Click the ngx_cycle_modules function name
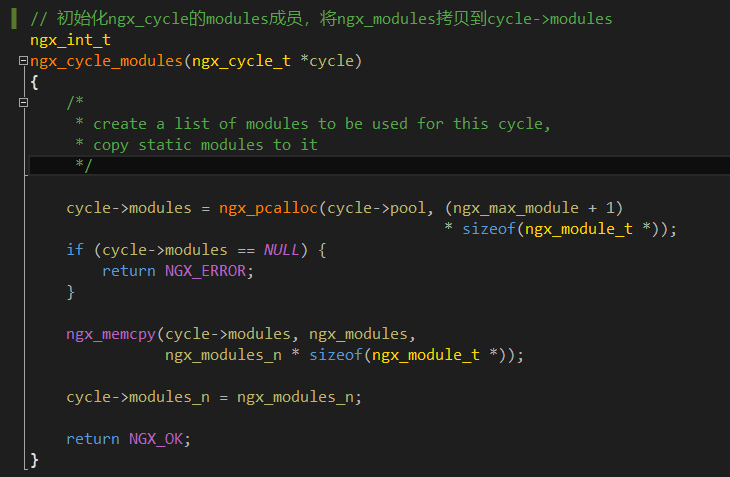 click(106, 61)
